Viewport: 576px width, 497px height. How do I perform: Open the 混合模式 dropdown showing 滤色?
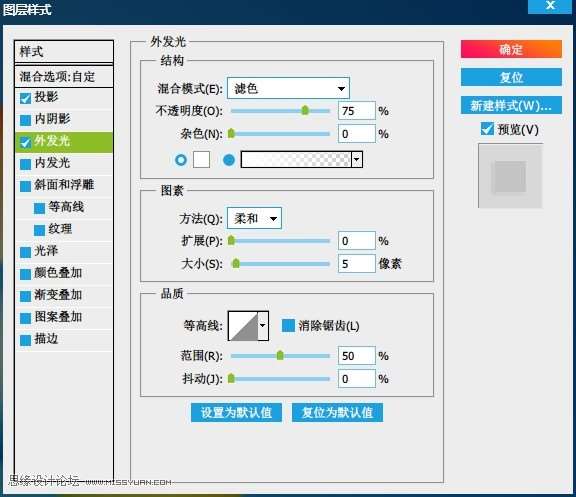tap(288, 88)
